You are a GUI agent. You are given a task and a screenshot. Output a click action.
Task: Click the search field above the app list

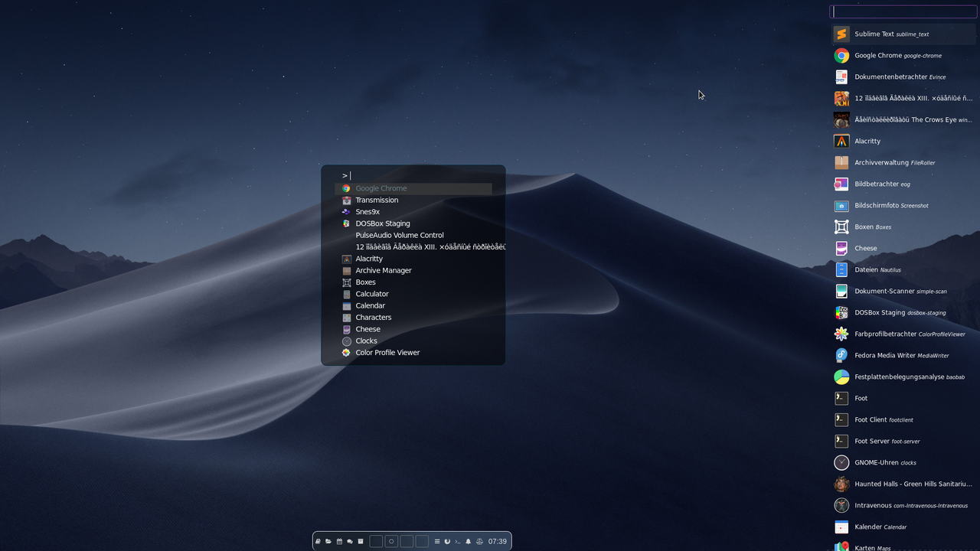point(903,11)
